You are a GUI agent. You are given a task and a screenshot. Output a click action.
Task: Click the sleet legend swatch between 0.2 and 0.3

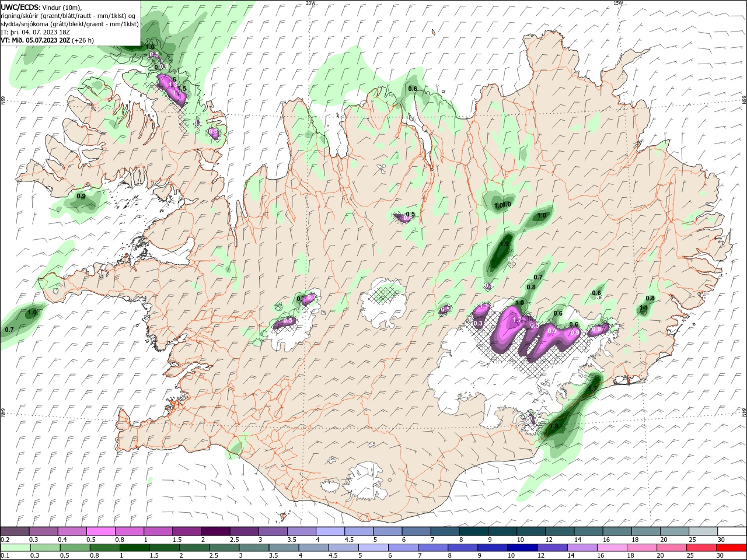point(15,531)
